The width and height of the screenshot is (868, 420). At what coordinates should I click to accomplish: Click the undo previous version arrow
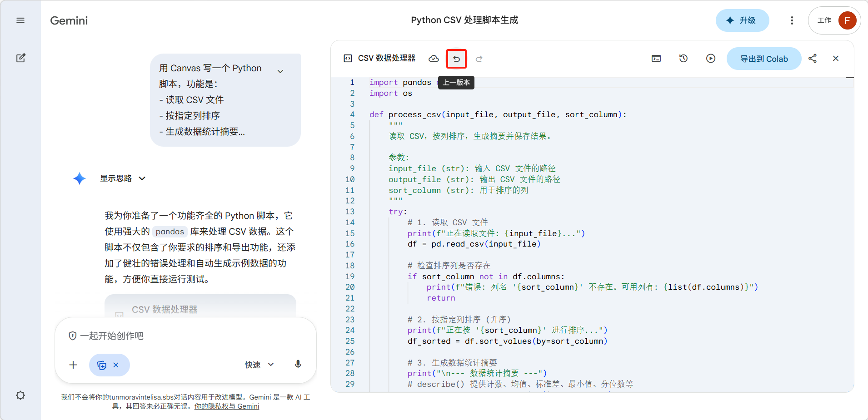point(456,59)
